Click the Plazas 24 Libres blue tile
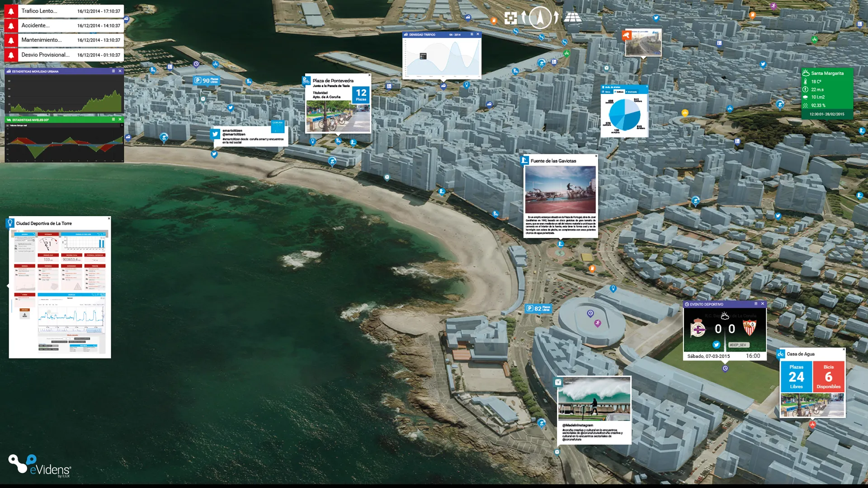This screenshot has width=868, height=488. tap(796, 376)
